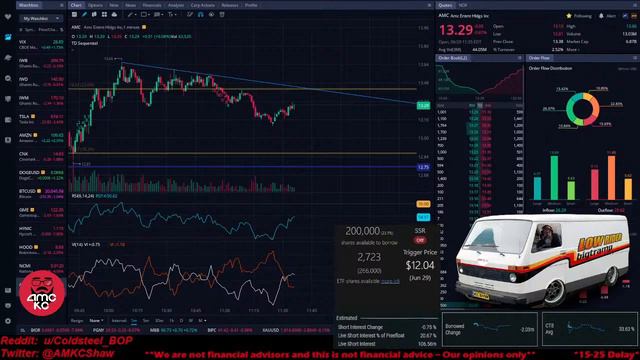Expand the More quote details link
Viewport: 640px width, 360px height.
(572, 49)
